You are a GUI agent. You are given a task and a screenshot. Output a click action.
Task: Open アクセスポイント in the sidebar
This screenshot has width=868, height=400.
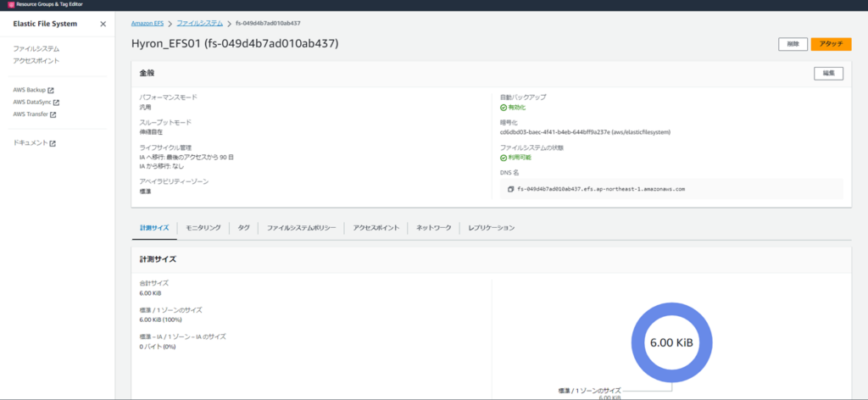click(x=36, y=61)
